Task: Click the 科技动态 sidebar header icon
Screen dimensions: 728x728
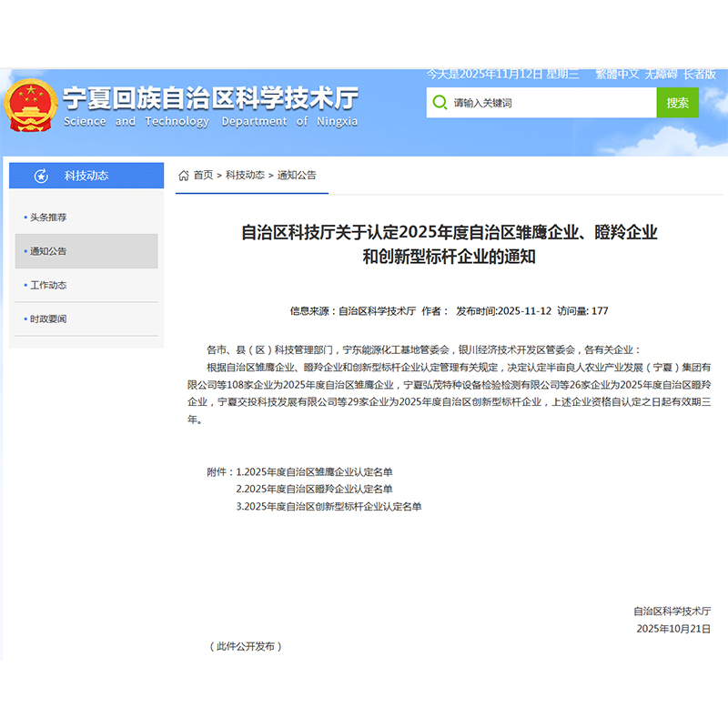Action: (40, 176)
